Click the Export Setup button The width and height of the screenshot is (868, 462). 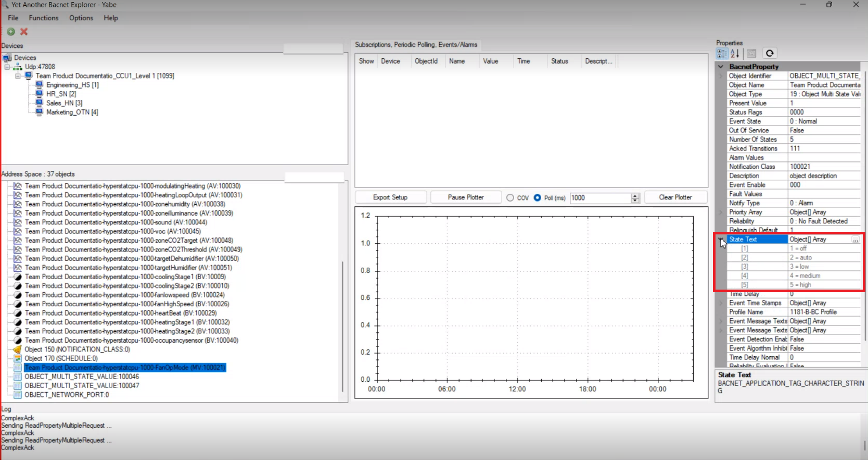point(391,197)
